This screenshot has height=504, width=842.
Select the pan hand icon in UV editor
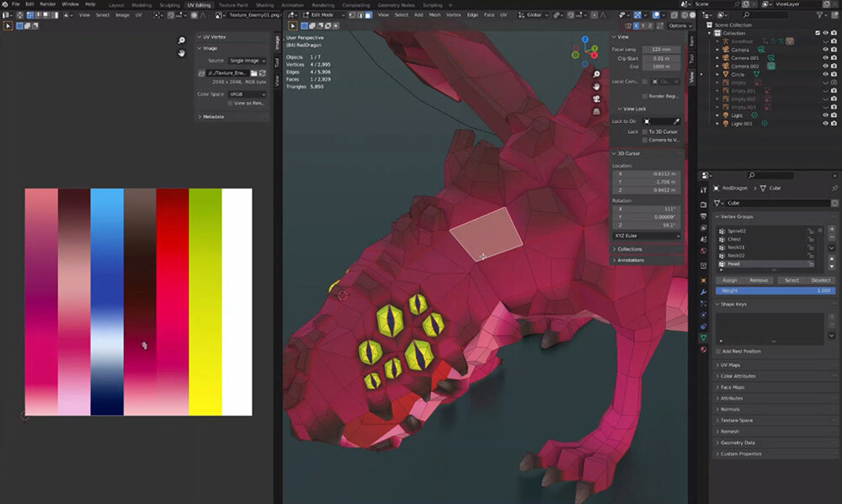tap(181, 53)
